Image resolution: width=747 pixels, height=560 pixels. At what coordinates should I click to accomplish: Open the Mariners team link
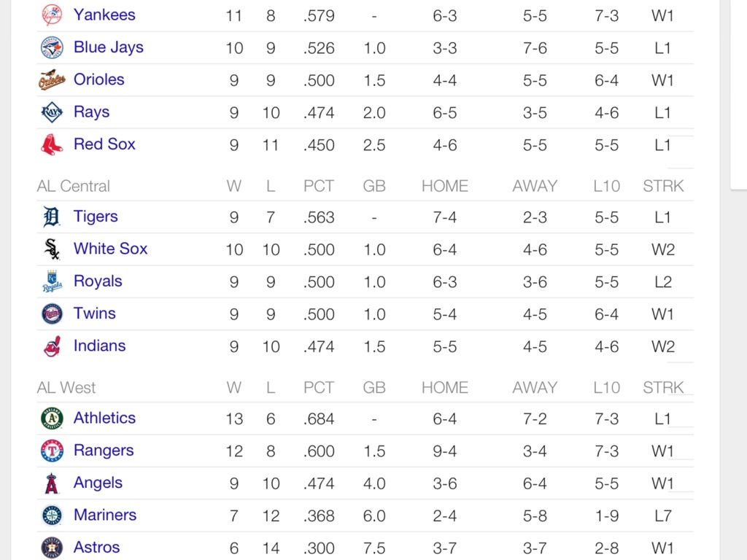(105, 515)
